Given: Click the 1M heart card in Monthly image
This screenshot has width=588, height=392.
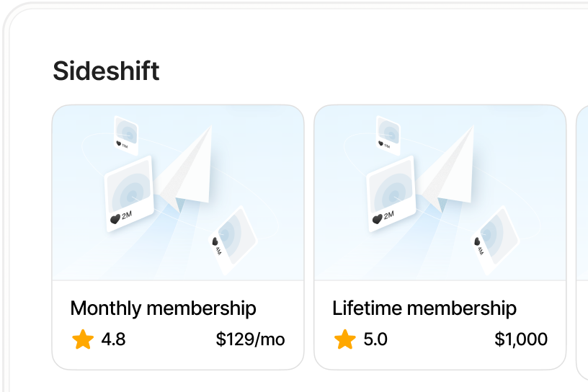Looking at the screenshot, I should point(126,135).
